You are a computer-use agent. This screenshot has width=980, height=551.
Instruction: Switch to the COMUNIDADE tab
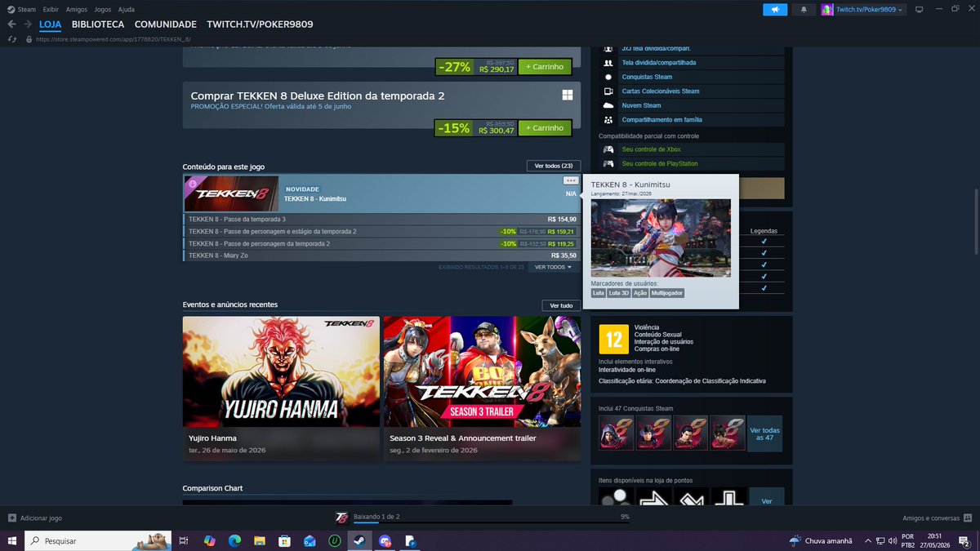(166, 24)
